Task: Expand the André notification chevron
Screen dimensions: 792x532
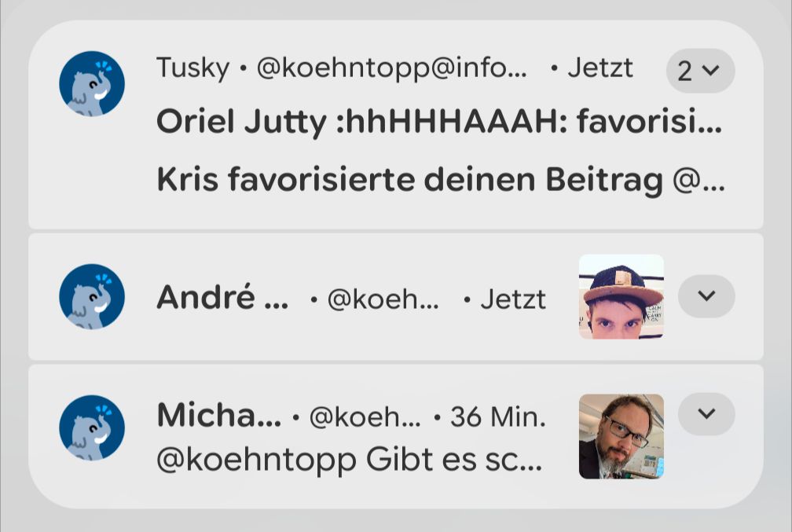Action: pyautogui.click(x=706, y=296)
